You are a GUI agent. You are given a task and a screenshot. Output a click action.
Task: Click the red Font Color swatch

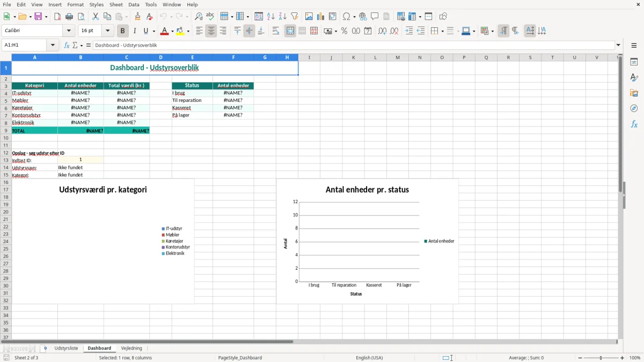click(164, 31)
